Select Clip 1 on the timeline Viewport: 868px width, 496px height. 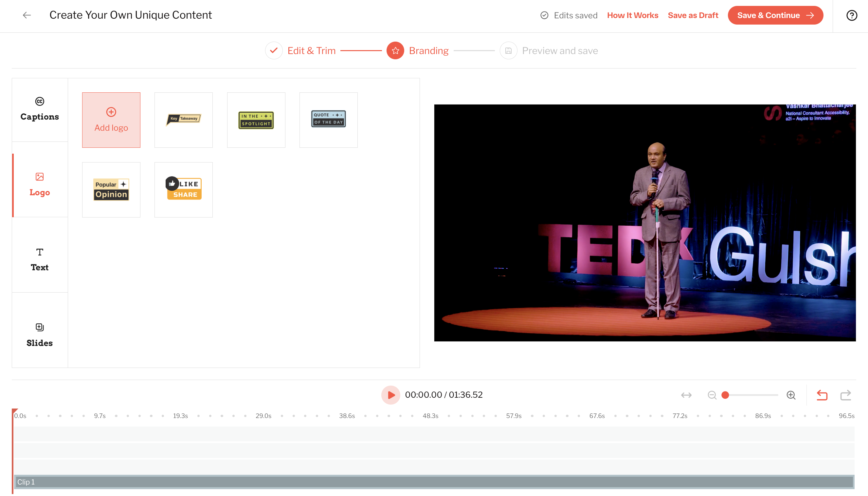(x=434, y=482)
